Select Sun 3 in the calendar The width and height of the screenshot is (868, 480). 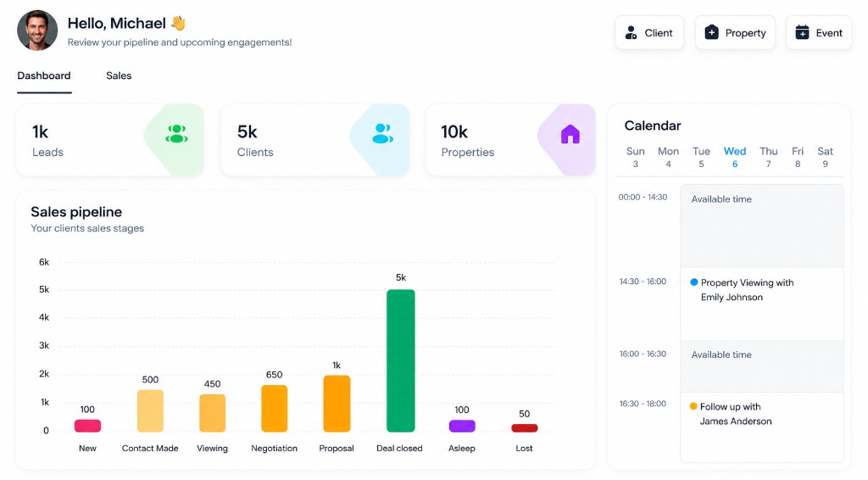[636, 157]
